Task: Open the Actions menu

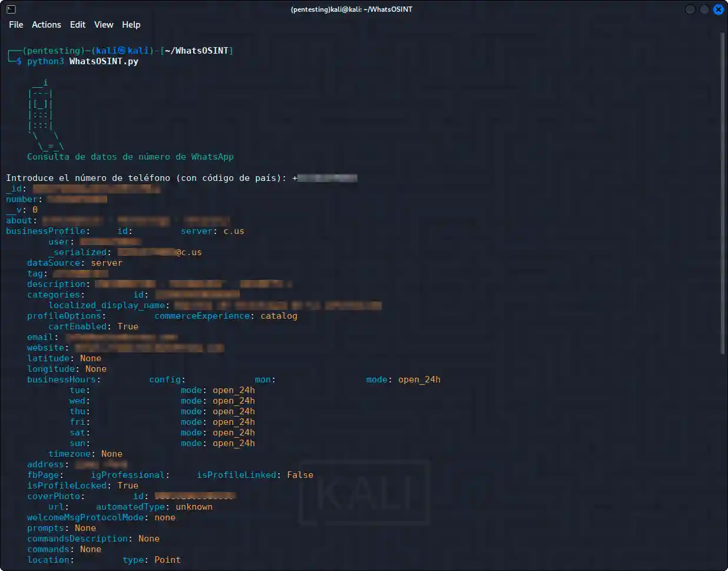Action: pos(47,25)
